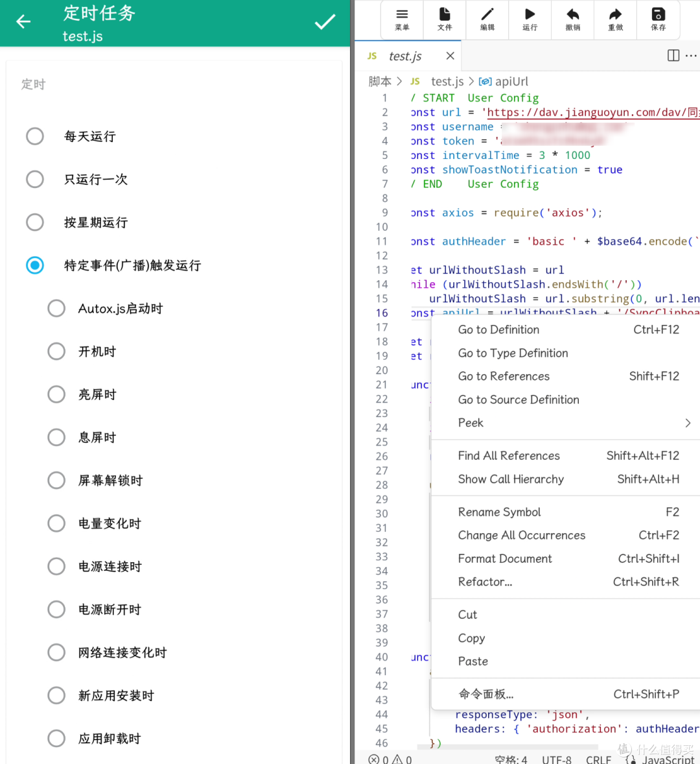700x764 pixels.
Task: Change encoding via UTF-8 status item
Action: 556,759
